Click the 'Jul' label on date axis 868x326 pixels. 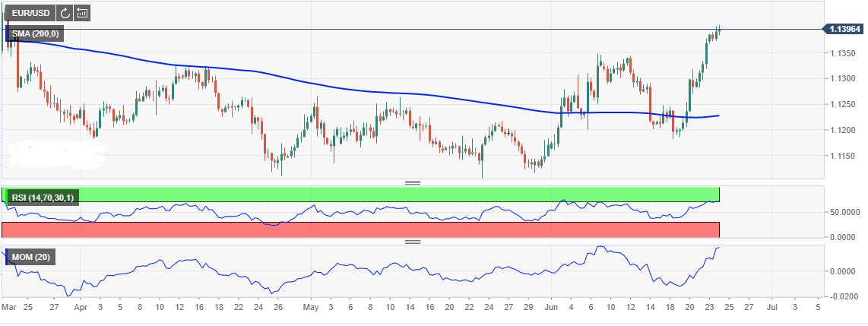pos(772,308)
